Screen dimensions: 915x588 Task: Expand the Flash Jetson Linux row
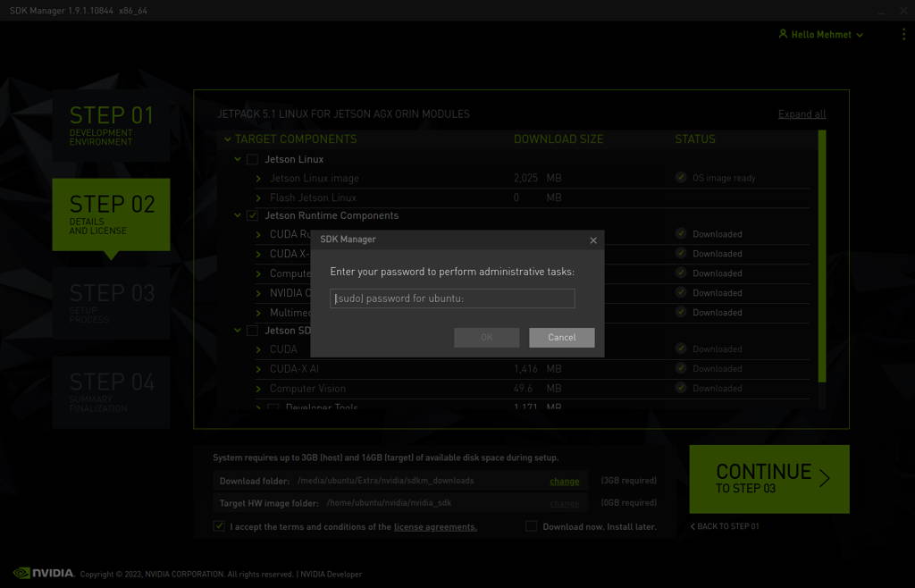[x=258, y=197]
